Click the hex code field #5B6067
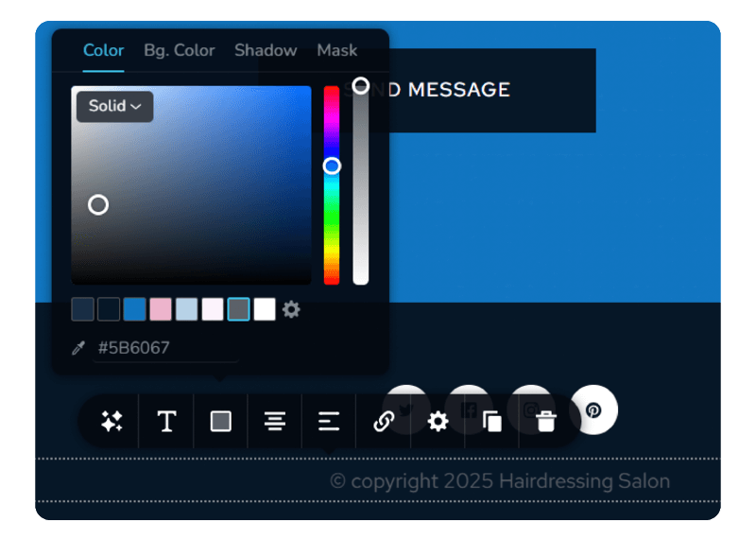Screen dimensions: 756x540 click(165, 348)
